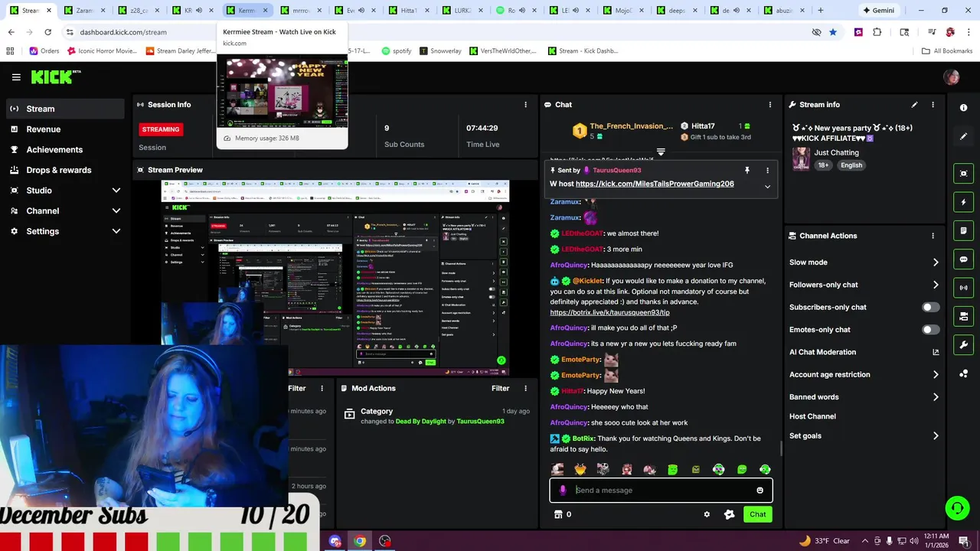Send message with the Chat button

(757, 514)
